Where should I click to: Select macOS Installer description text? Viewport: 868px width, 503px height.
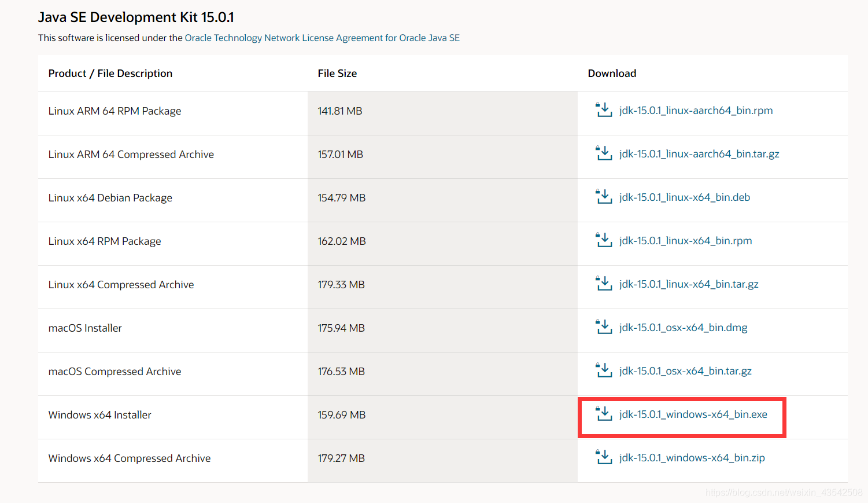coord(85,328)
